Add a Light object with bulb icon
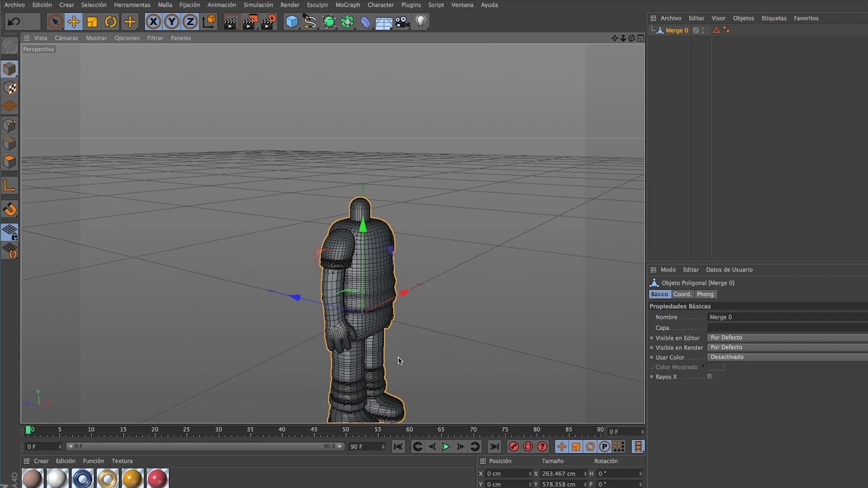The height and width of the screenshot is (488, 868). pos(421,22)
